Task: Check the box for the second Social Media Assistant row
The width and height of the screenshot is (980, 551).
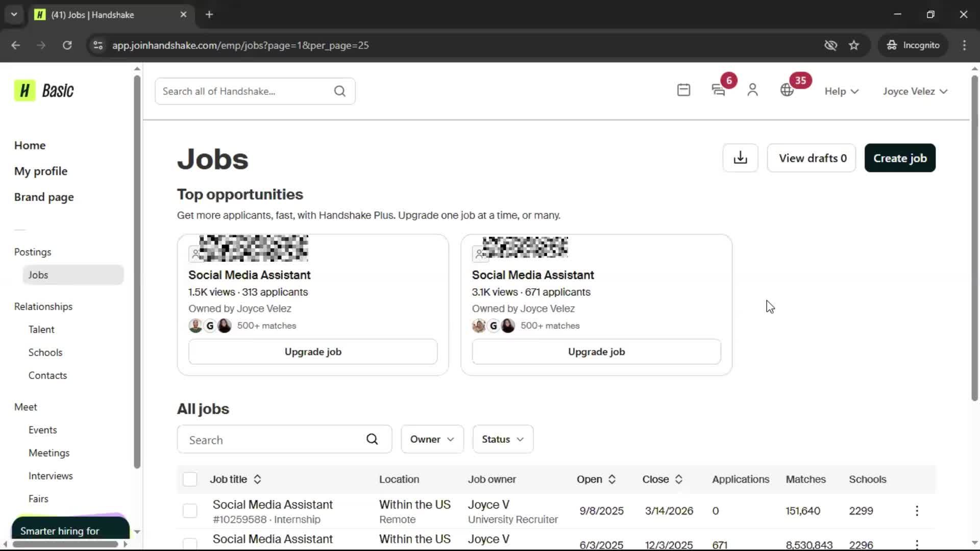Action: pos(190,544)
